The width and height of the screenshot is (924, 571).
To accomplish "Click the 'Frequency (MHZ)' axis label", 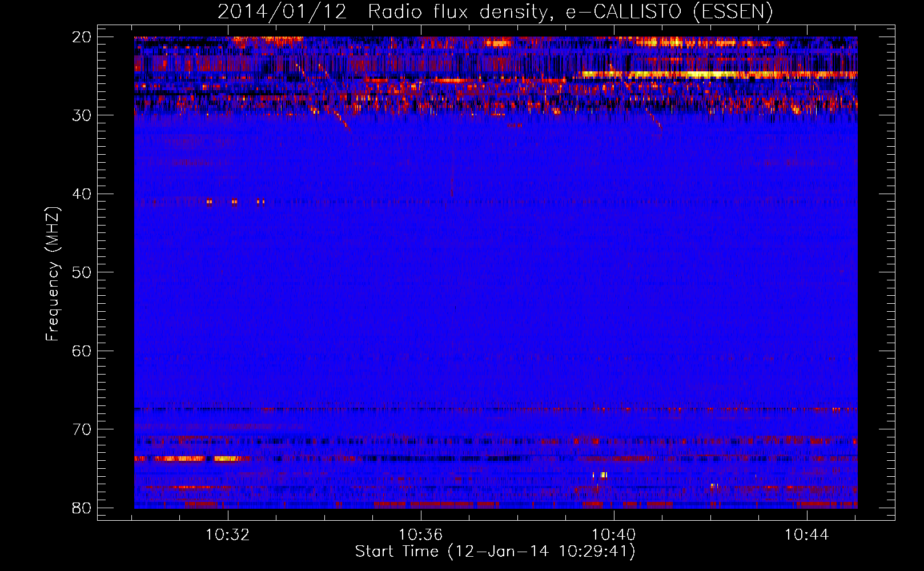I will pyautogui.click(x=53, y=274).
